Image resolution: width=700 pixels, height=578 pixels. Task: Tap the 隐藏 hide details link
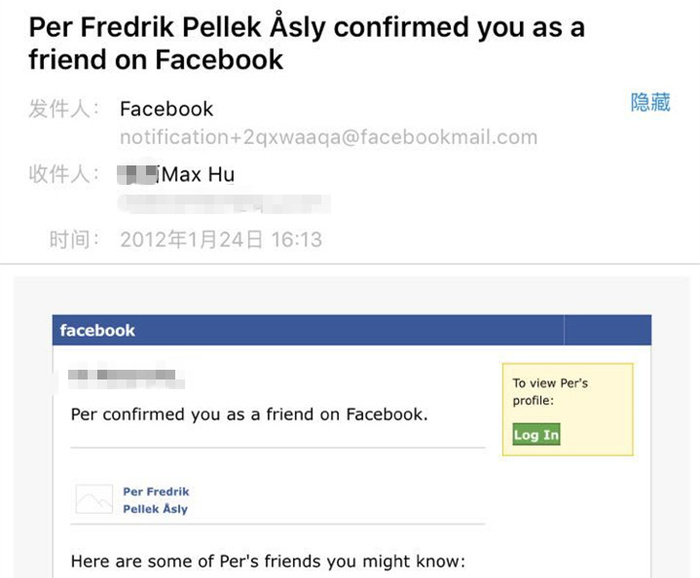[x=650, y=102]
